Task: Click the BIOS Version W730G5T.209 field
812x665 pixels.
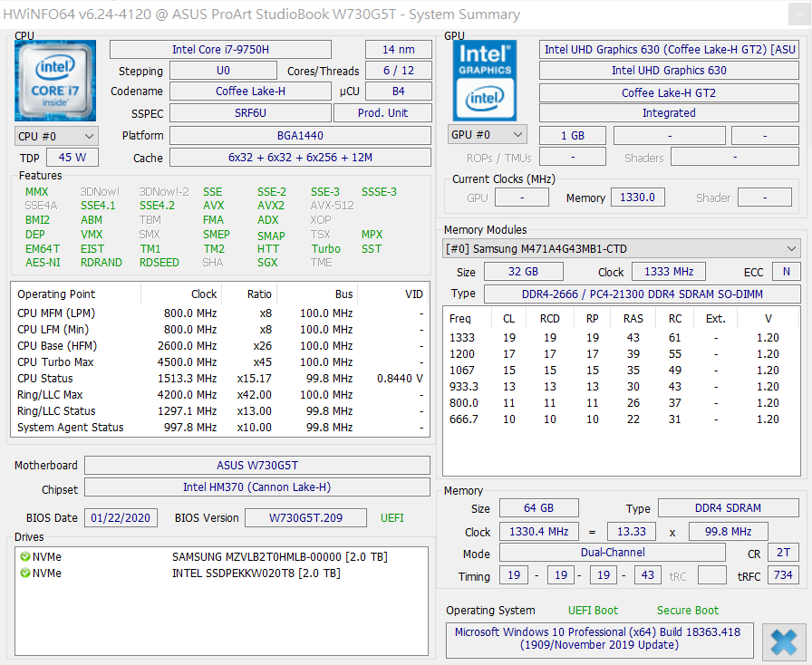Action: click(x=305, y=518)
